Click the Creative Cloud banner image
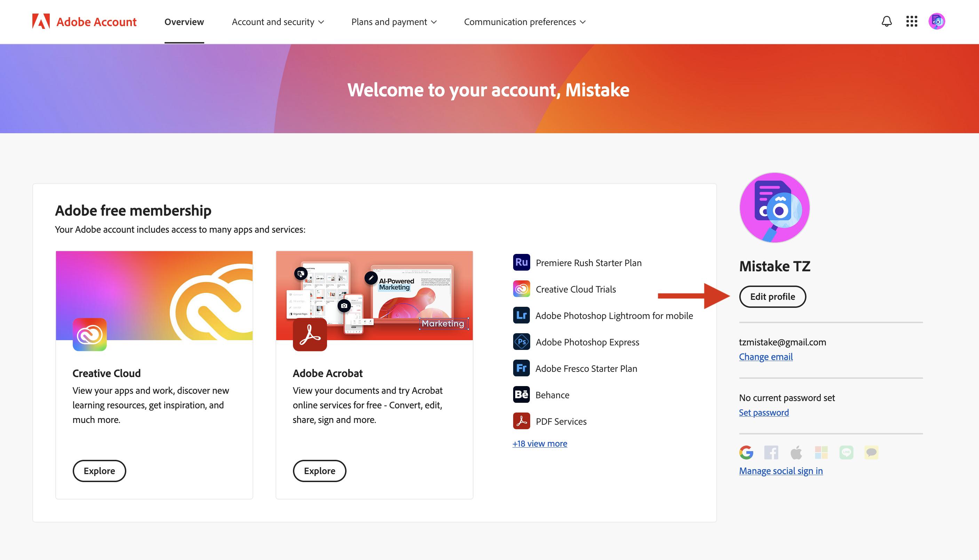979x560 pixels. pos(154,295)
